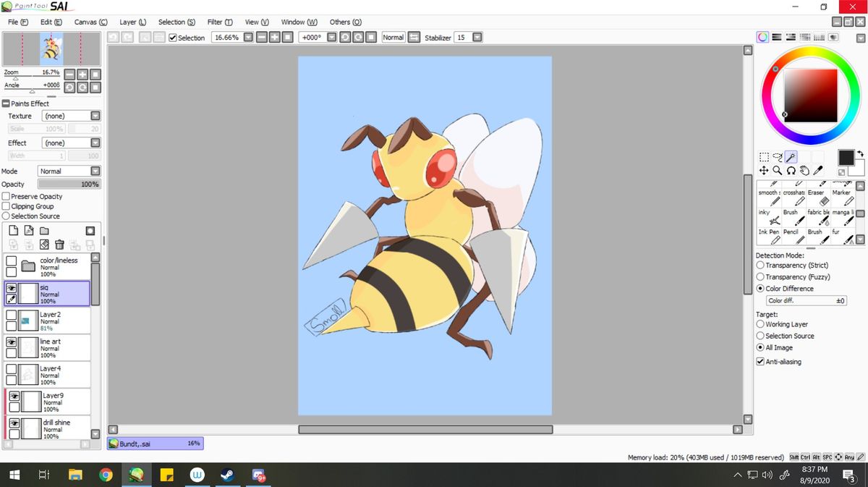This screenshot has width=868, height=487.
Task: Click the foreground color swatch
Action: pyautogui.click(x=846, y=157)
